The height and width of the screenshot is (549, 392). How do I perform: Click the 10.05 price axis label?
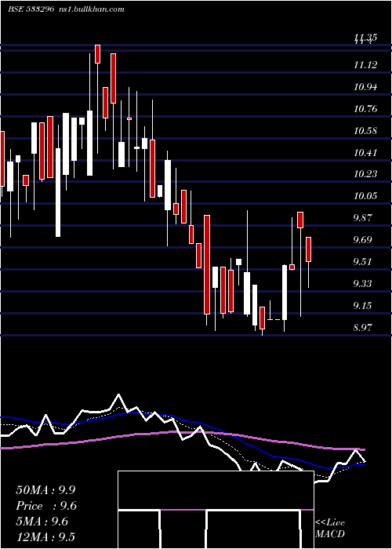(x=365, y=196)
